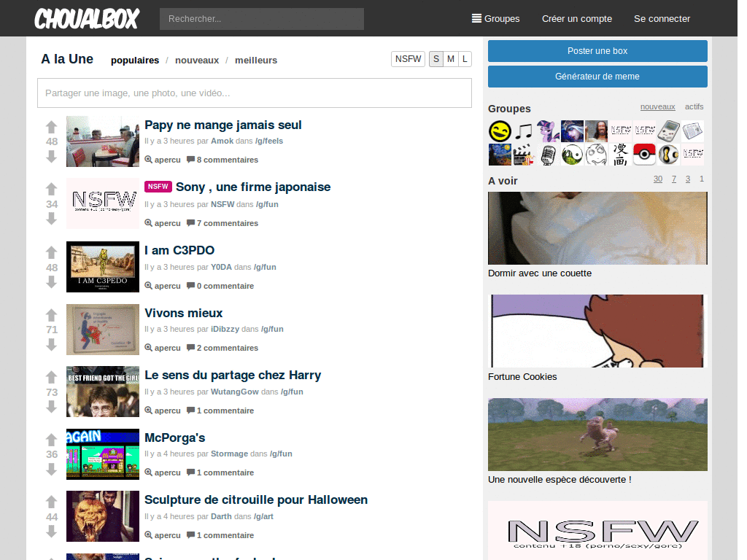The image size is (747, 560).
Task: Open the manga kanji group icon
Action: pos(620,155)
